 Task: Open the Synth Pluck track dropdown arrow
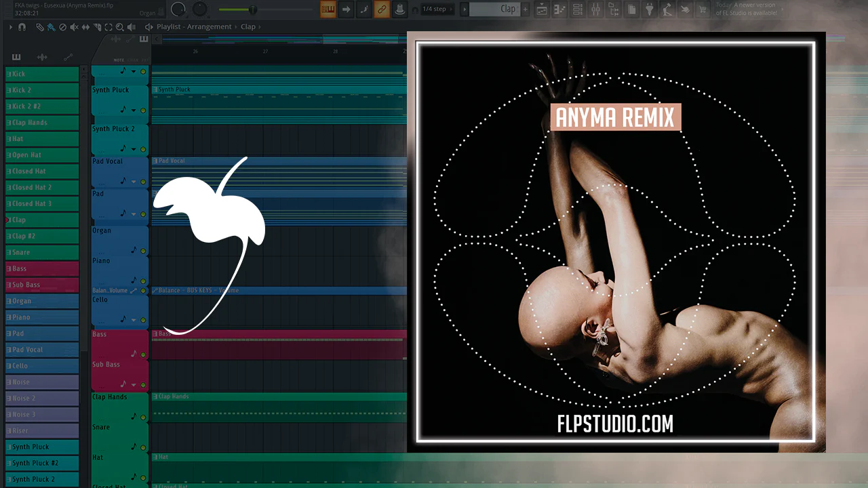[x=134, y=110]
